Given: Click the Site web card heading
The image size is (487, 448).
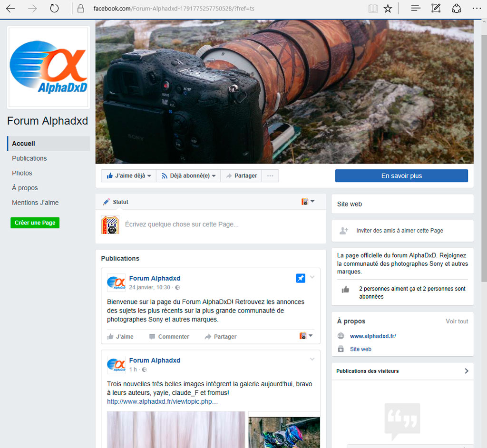Looking at the screenshot, I should click(350, 204).
